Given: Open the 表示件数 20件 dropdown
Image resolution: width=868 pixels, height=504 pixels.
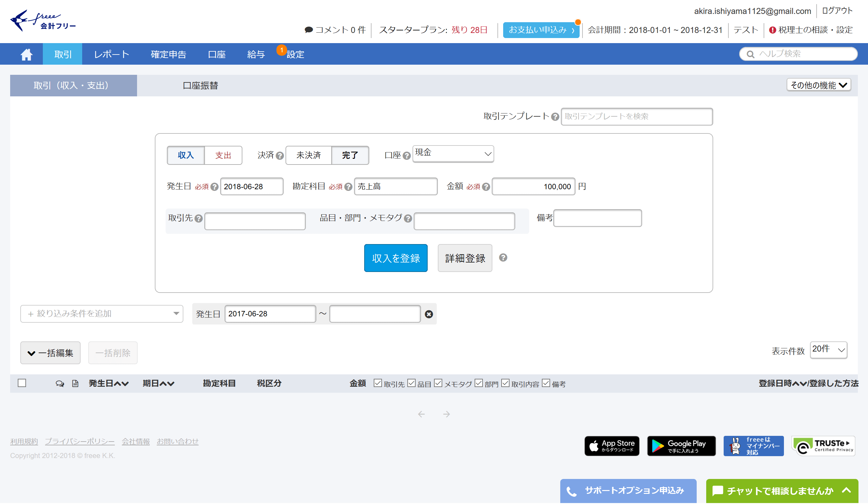Looking at the screenshot, I should pyautogui.click(x=828, y=350).
